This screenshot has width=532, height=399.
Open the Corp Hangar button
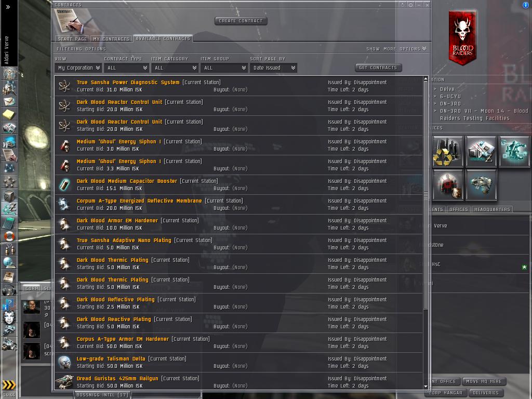coord(445,393)
